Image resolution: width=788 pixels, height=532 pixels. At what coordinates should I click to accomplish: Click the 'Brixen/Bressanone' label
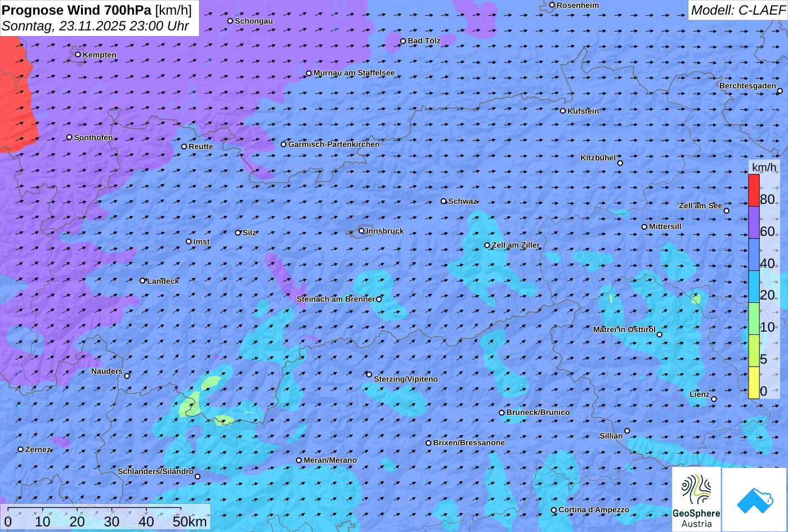[x=469, y=442]
